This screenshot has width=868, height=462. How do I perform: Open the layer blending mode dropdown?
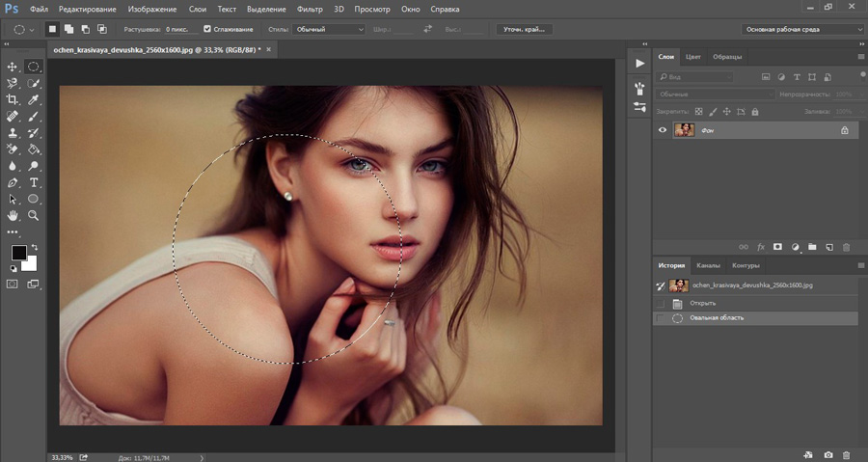(715, 95)
